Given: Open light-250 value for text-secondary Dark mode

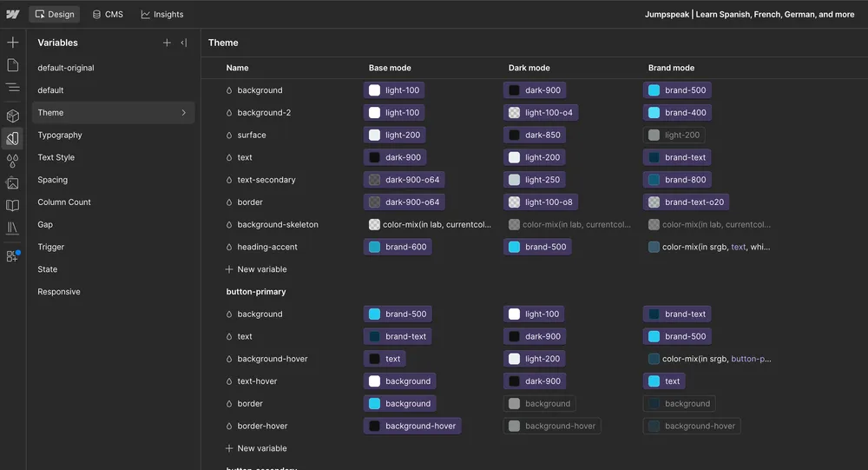Looking at the screenshot, I should click(534, 180).
